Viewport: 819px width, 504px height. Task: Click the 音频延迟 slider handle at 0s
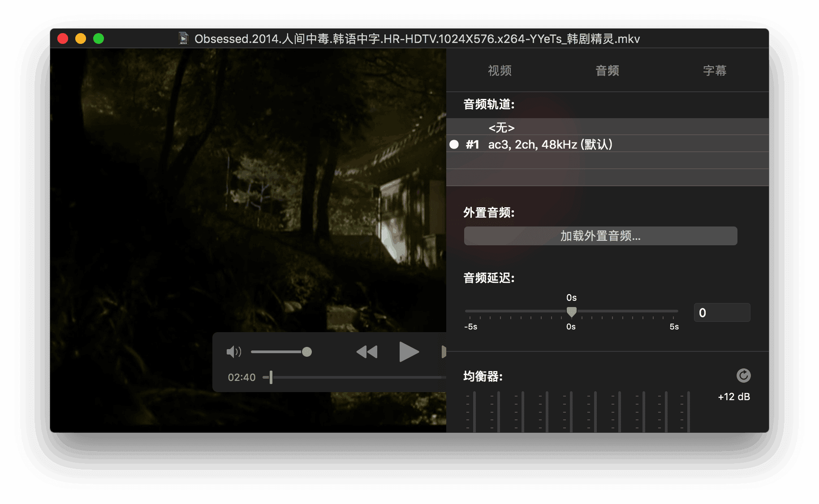click(x=571, y=312)
